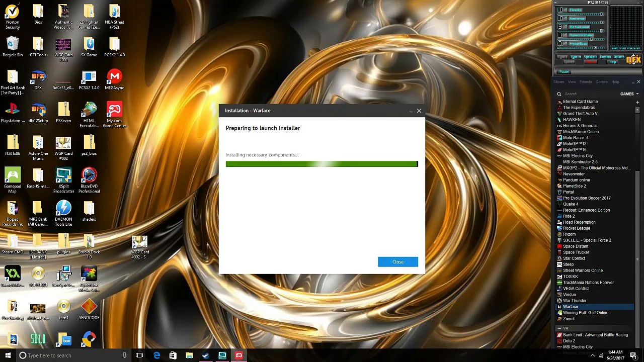Click the Steam library search magnifier icon

[559, 94]
